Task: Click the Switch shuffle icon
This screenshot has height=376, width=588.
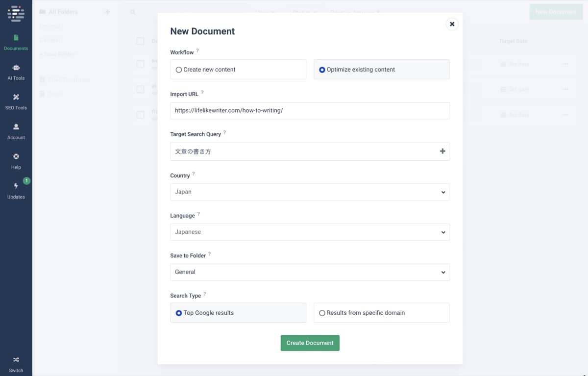Action: coord(16,360)
